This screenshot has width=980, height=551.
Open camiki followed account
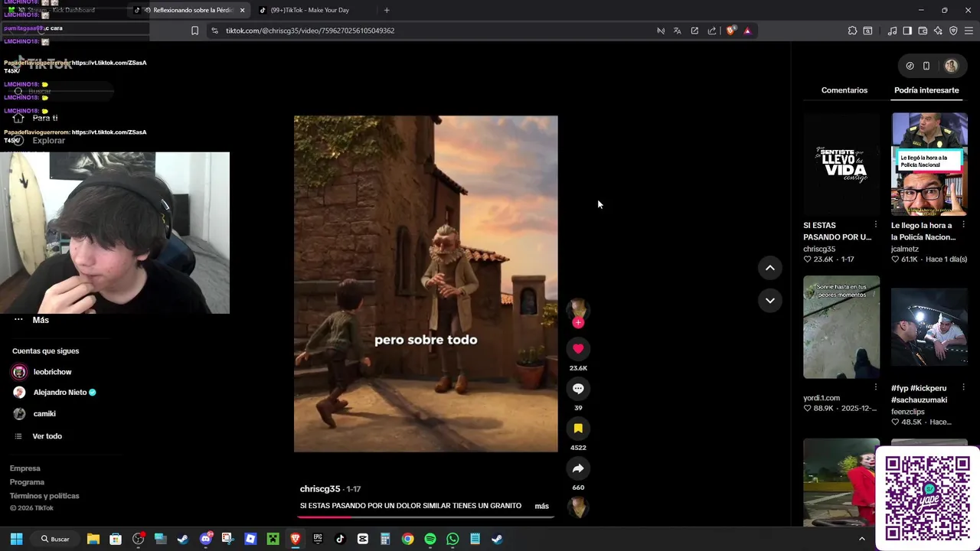44,414
